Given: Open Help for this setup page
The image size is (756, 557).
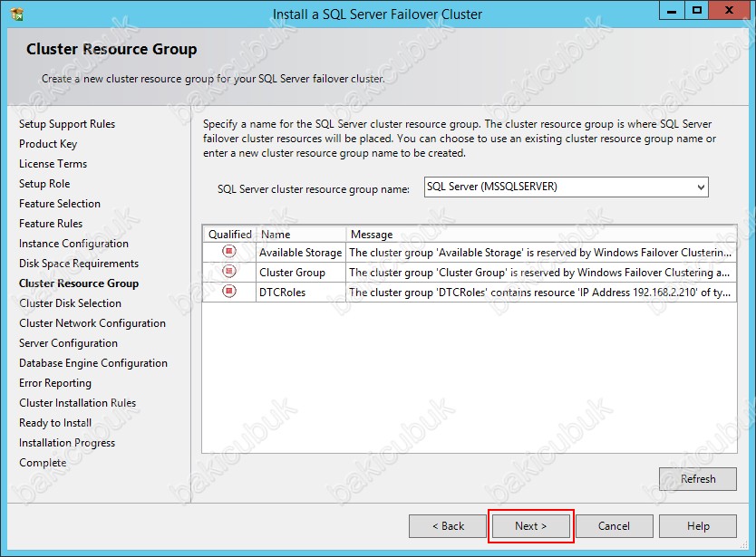Looking at the screenshot, I should point(698,525).
